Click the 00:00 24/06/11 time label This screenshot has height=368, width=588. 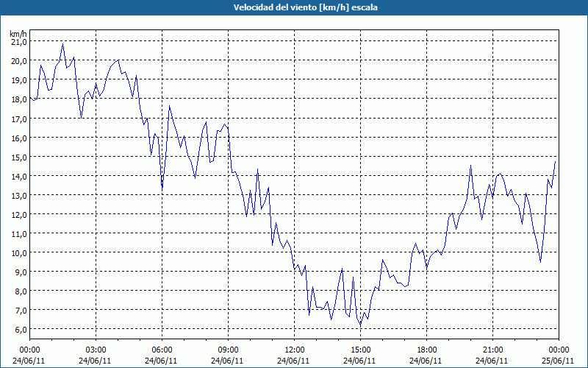click(x=29, y=355)
